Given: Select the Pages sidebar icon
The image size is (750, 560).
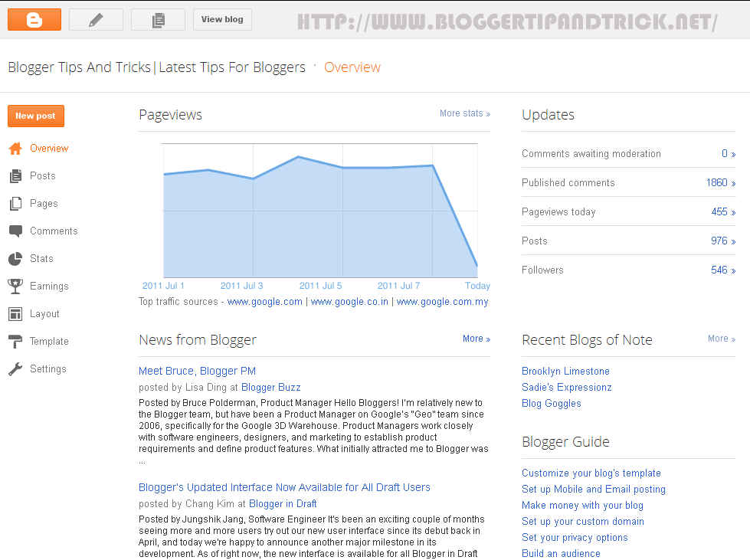Looking at the screenshot, I should pos(15,203).
